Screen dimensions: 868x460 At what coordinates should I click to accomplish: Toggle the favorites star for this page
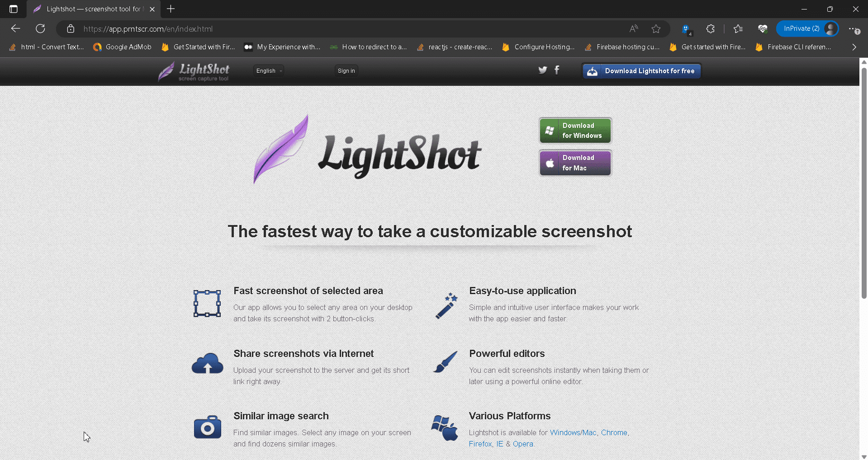(656, 28)
